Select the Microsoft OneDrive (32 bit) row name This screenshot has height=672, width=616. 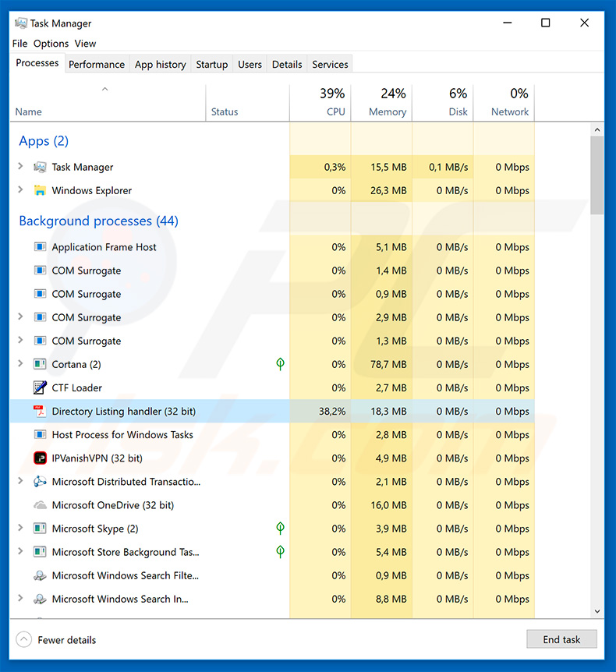pos(113,505)
